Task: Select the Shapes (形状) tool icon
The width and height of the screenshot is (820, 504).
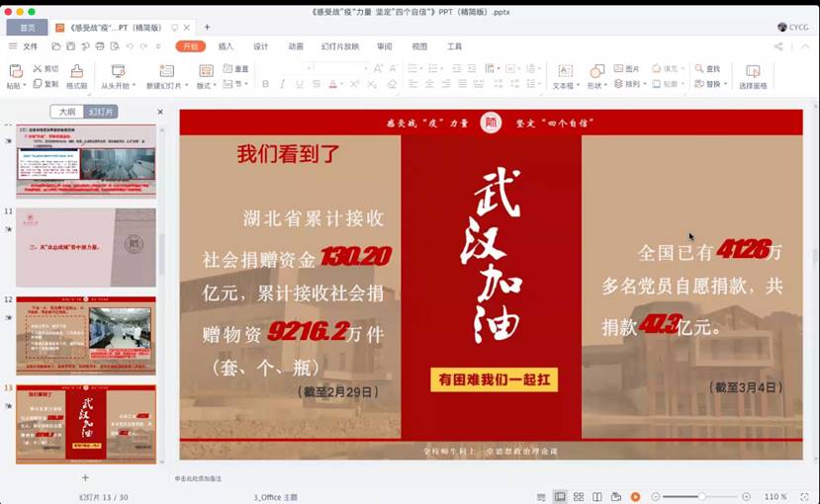Action: 596,71
